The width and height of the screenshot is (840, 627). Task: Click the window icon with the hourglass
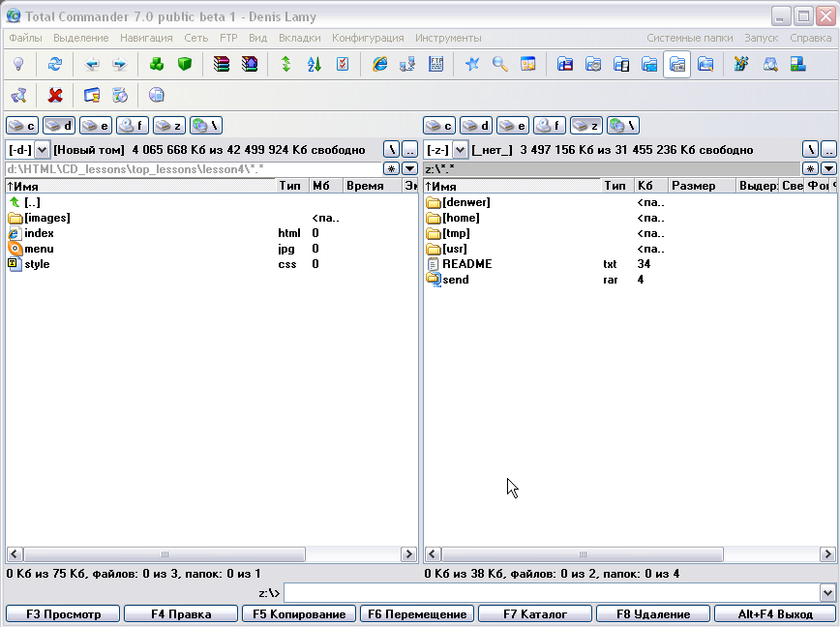tap(92, 96)
